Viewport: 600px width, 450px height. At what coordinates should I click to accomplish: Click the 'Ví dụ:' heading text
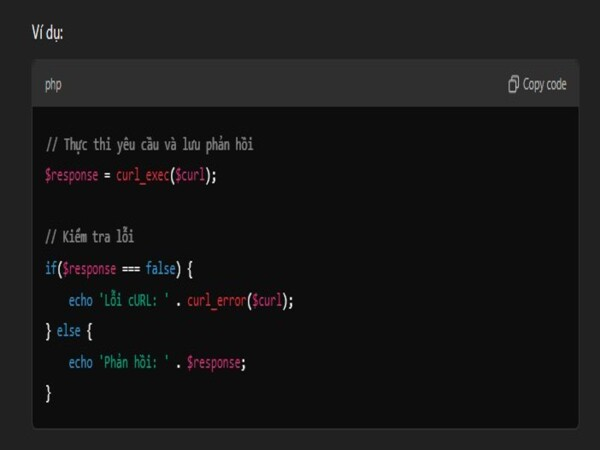point(49,32)
